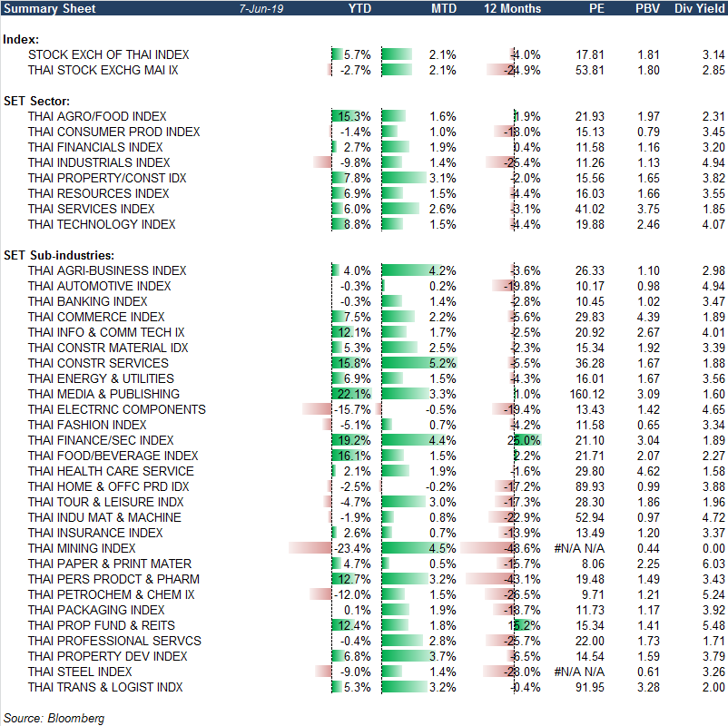The width and height of the screenshot is (728, 726).
Task: Click the 160.12 PE value for Media & Publishing
Action: (x=587, y=394)
